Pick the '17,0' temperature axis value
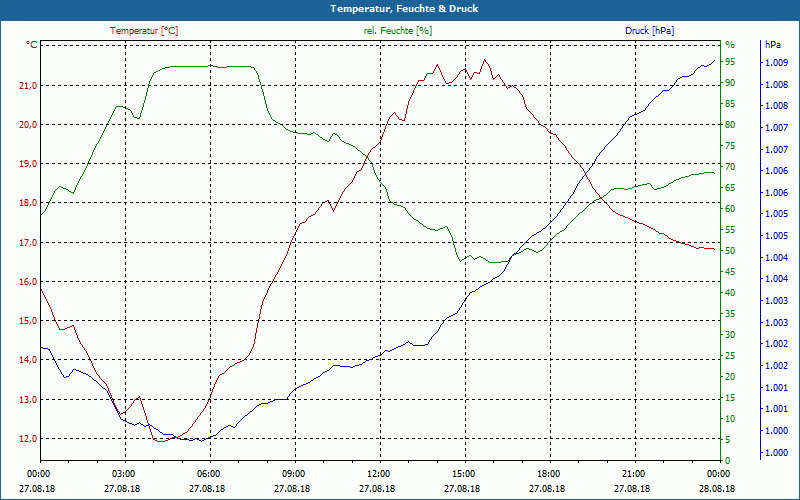The image size is (800, 500). click(28, 243)
